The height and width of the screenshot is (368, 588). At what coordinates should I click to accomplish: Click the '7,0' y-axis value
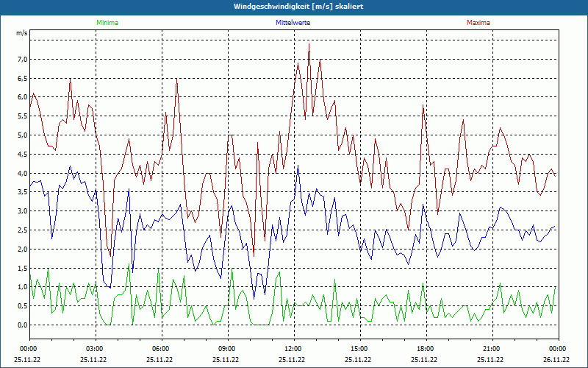pyautogui.click(x=23, y=59)
